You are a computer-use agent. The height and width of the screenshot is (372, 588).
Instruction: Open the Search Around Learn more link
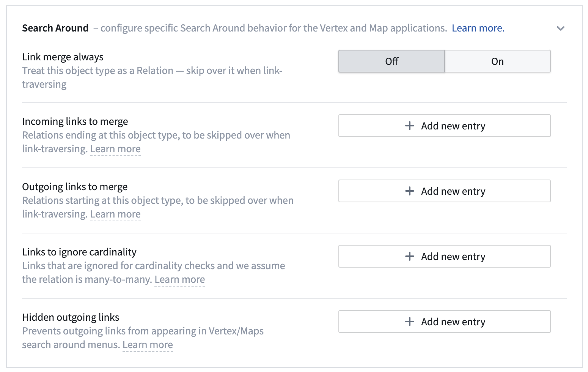[x=478, y=28]
